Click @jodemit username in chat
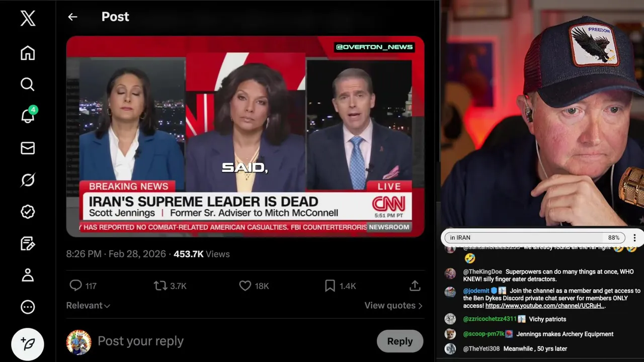This screenshot has width=644, height=362. (476, 291)
